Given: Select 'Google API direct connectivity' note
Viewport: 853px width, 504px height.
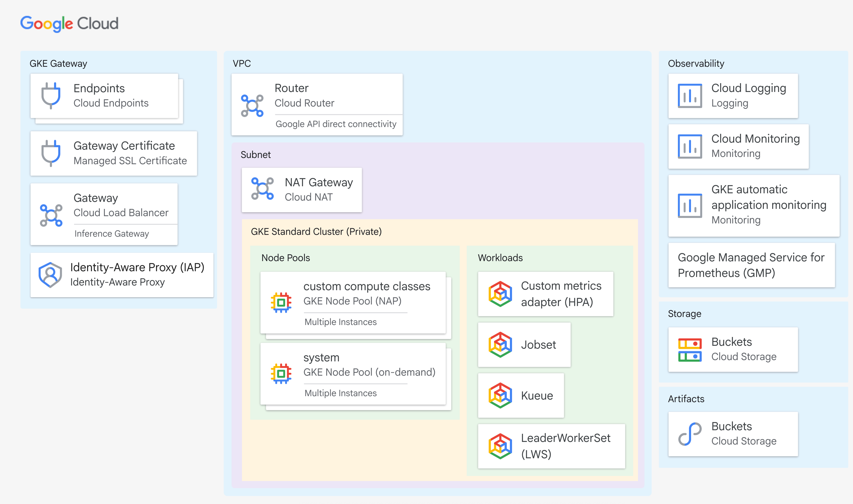Looking at the screenshot, I should coord(336,124).
